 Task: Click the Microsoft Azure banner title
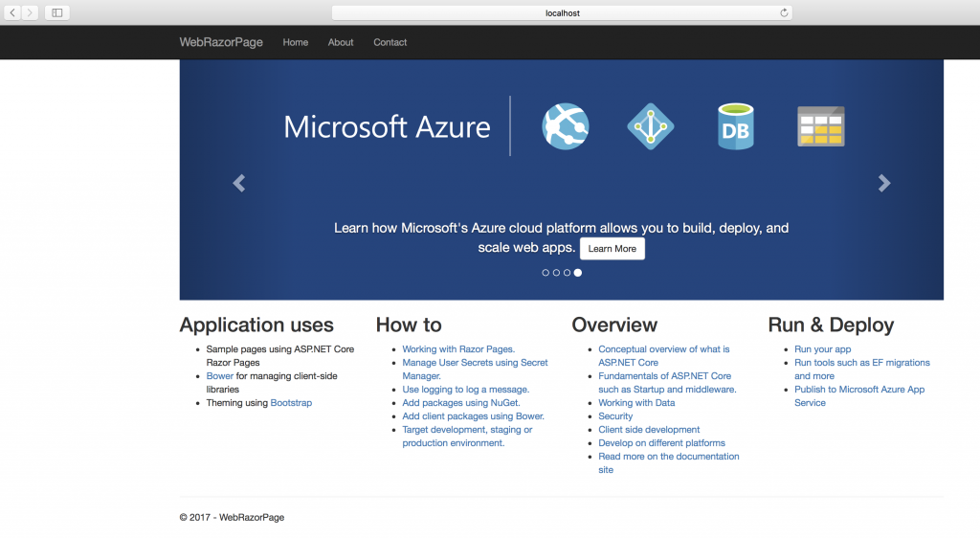[387, 127]
